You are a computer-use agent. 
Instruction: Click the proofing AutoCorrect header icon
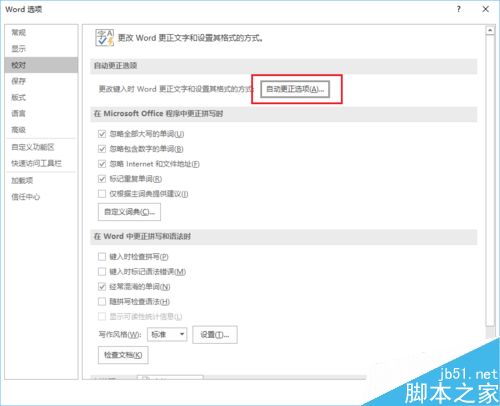104,38
